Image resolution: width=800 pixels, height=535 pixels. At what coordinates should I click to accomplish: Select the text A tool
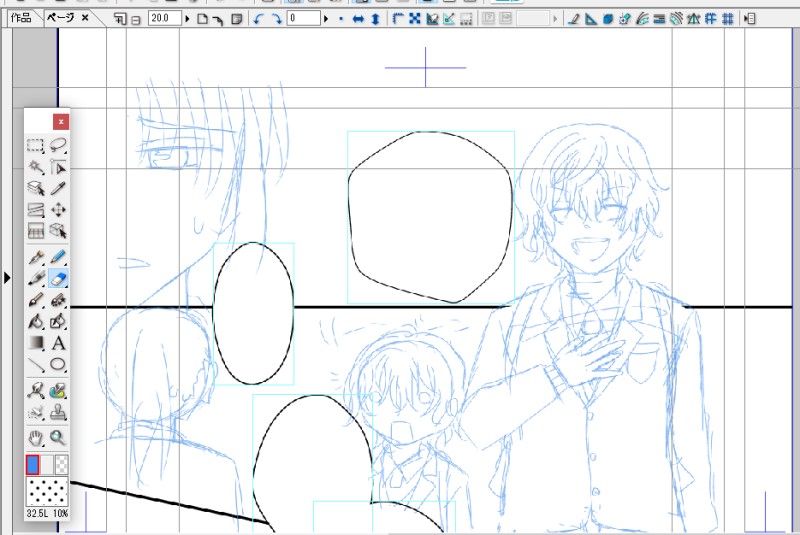(x=58, y=343)
